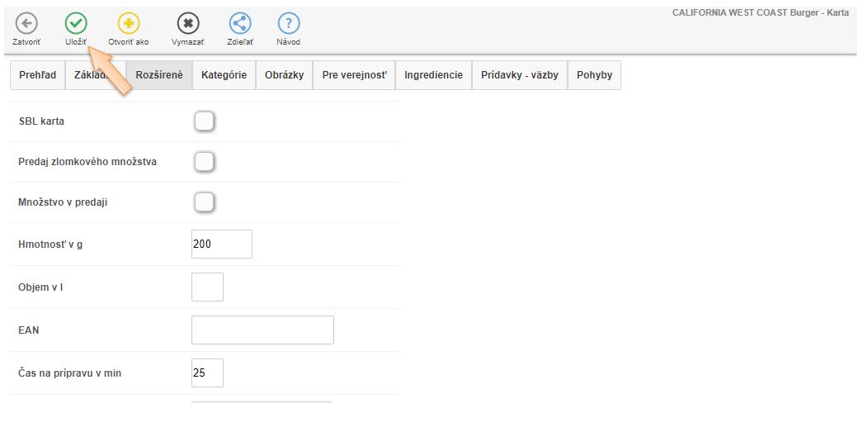This screenshot has height=432, width=868.
Task: Enable the SBL karta checkbox
Action: (x=204, y=121)
